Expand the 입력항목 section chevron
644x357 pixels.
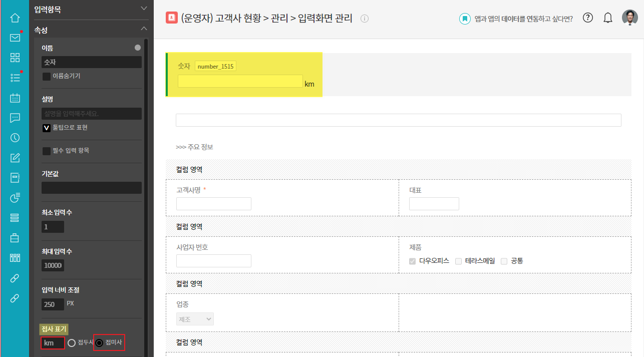coord(144,8)
